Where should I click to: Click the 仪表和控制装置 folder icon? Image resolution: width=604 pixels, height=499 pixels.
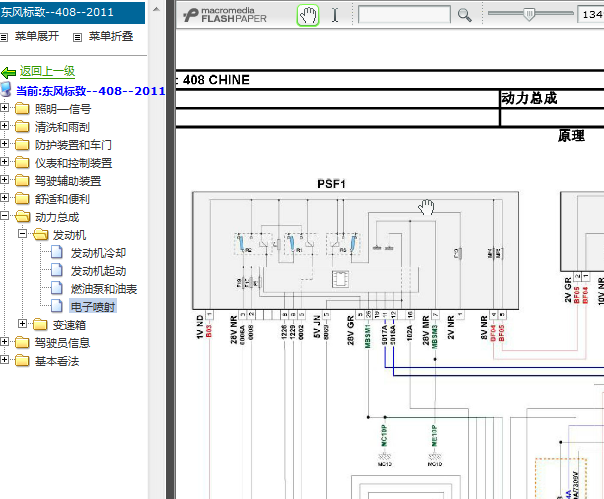[x=22, y=163]
